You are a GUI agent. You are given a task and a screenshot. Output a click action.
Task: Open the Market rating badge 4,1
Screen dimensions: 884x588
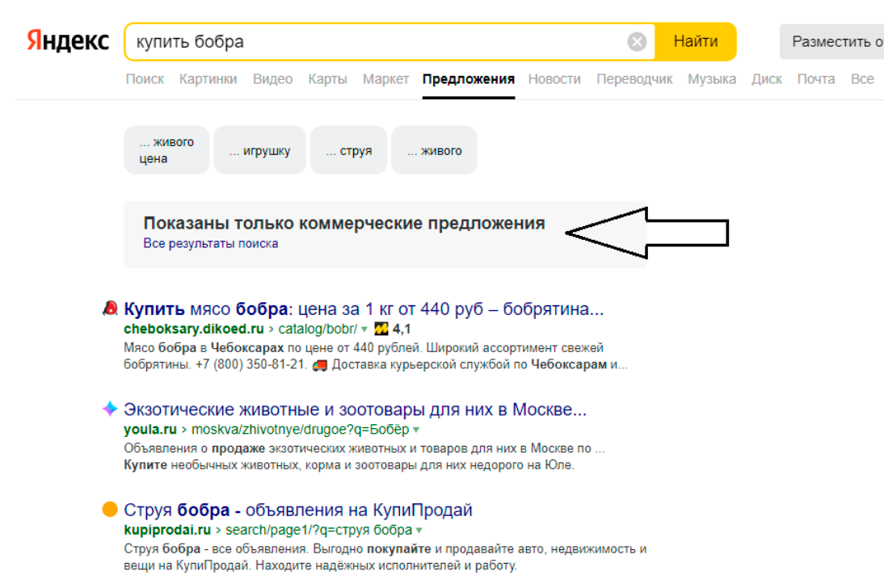(x=393, y=329)
